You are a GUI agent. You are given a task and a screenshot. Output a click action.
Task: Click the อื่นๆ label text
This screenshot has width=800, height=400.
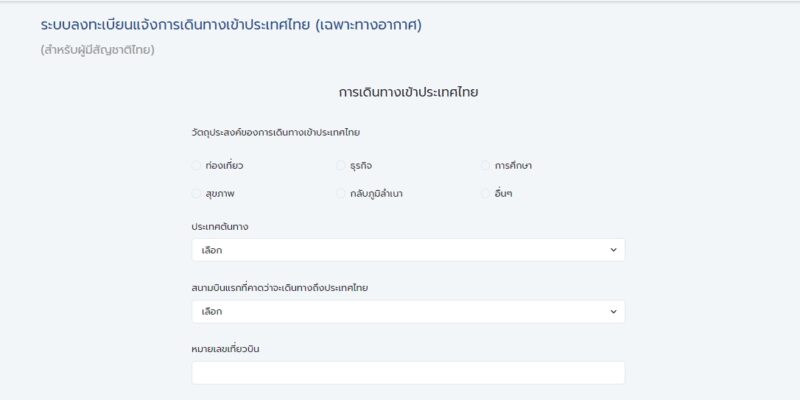coord(503,193)
